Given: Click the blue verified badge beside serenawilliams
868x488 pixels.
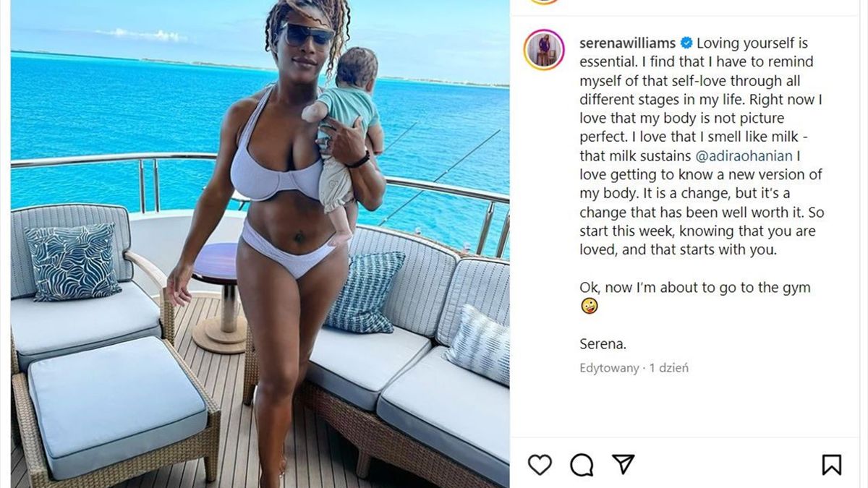Looking at the screenshot, I should [x=685, y=43].
